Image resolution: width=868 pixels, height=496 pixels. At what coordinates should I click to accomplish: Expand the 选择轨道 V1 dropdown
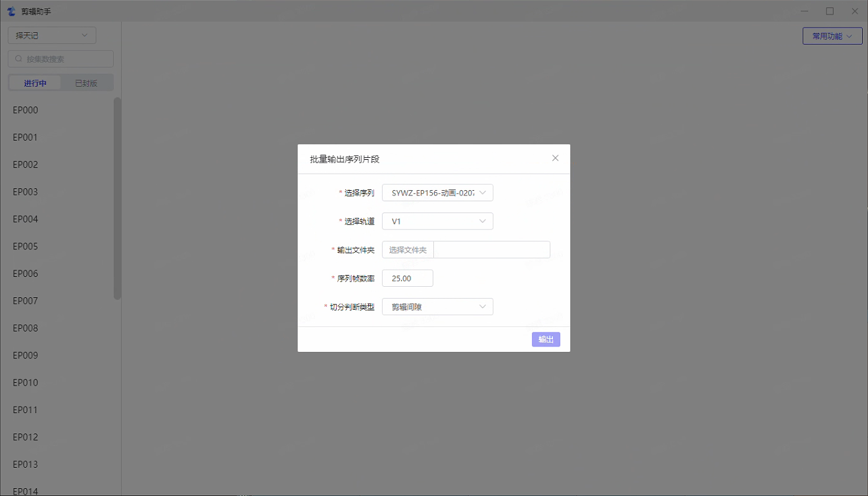click(437, 222)
